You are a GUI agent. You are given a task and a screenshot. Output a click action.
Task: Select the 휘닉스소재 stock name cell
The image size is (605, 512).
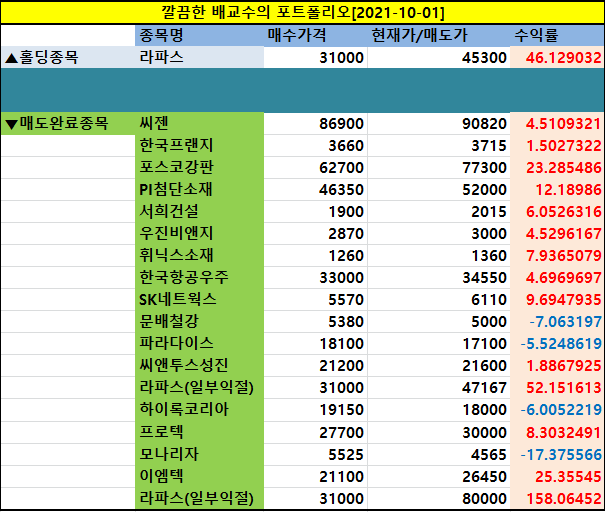click(x=199, y=255)
